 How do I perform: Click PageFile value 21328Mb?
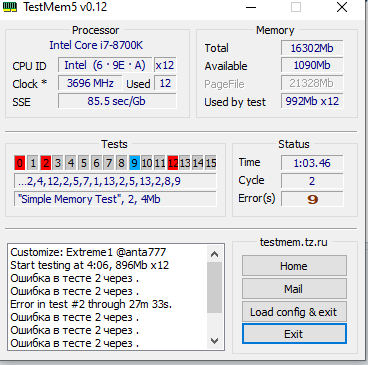coord(312,83)
